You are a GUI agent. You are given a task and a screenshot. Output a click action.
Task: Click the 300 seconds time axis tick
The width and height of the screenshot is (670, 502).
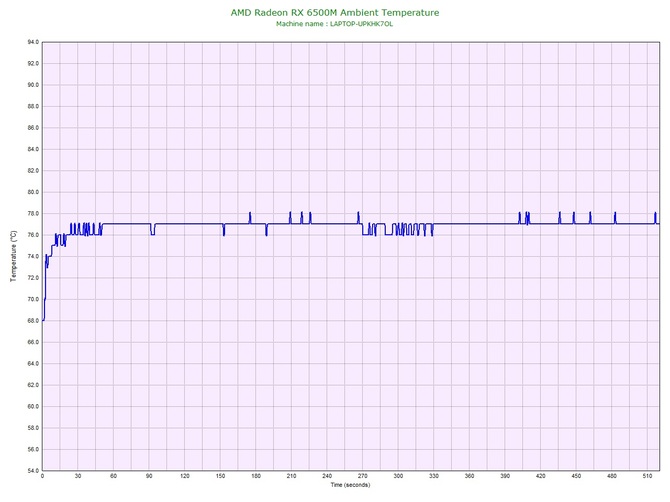pyautogui.click(x=398, y=476)
